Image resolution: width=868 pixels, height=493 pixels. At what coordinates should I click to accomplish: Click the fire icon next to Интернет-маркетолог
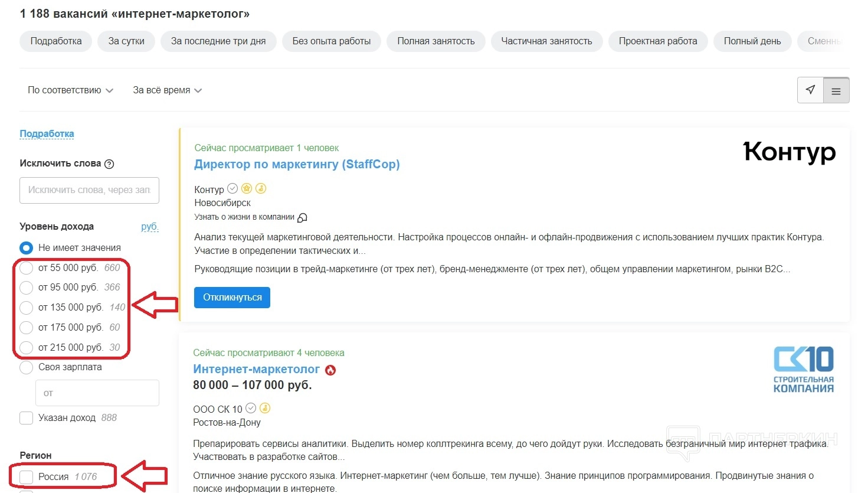click(330, 370)
